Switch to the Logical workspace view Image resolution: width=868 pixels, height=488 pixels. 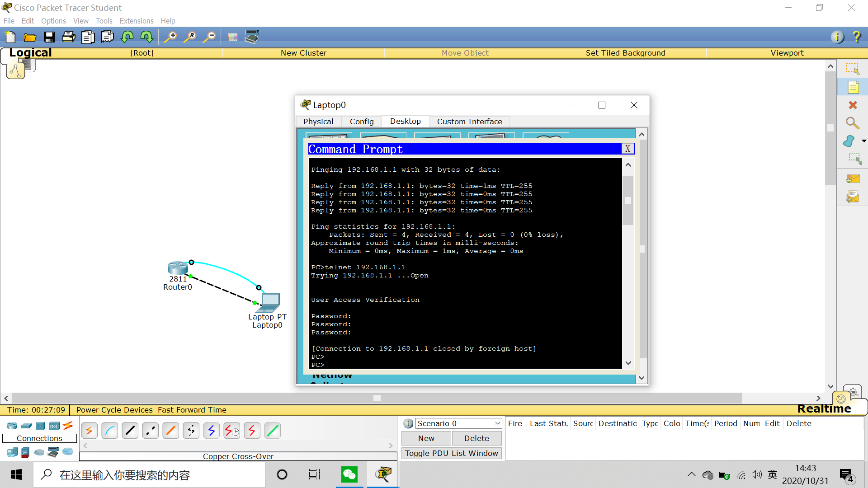pyautogui.click(x=30, y=52)
